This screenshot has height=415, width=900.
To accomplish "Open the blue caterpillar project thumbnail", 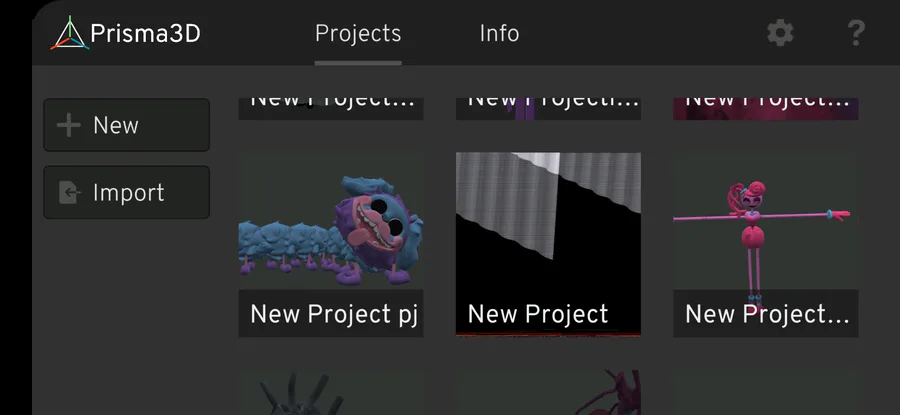I will click(331, 222).
